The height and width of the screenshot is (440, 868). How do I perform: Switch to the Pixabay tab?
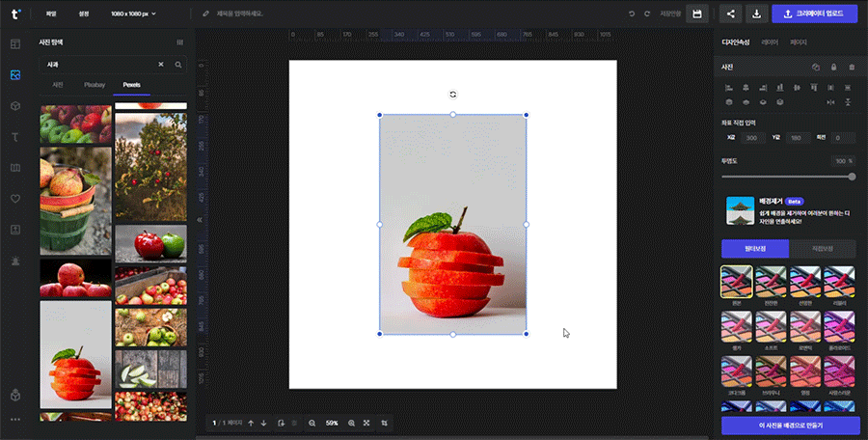coord(94,85)
